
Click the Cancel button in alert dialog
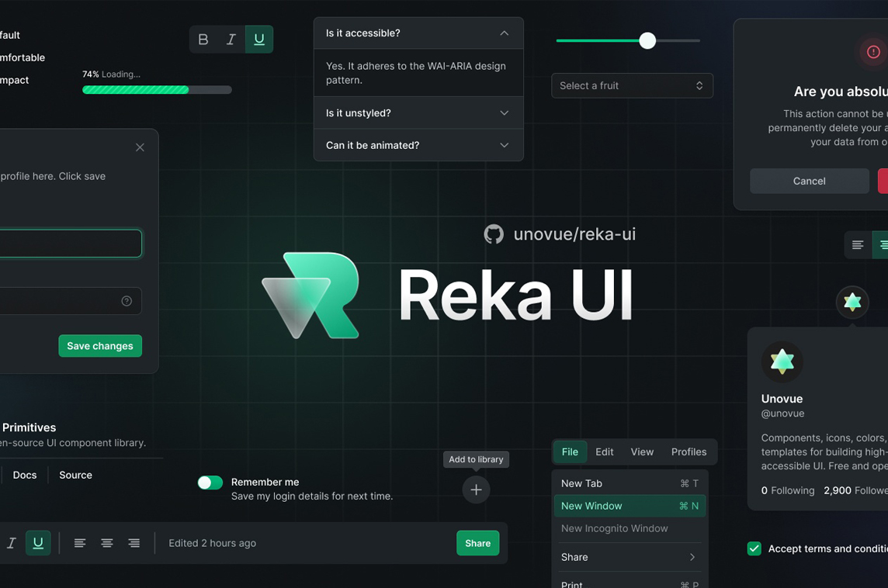(810, 181)
